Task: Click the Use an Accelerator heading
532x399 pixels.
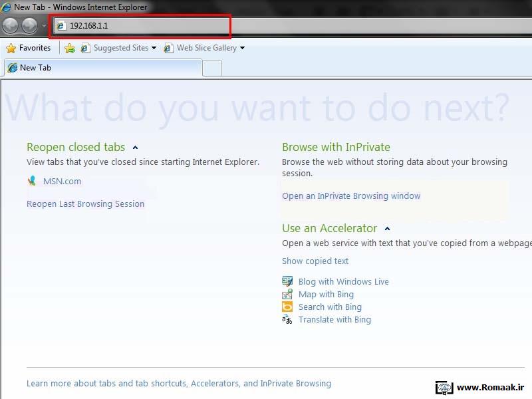Action: [x=329, y=228]
